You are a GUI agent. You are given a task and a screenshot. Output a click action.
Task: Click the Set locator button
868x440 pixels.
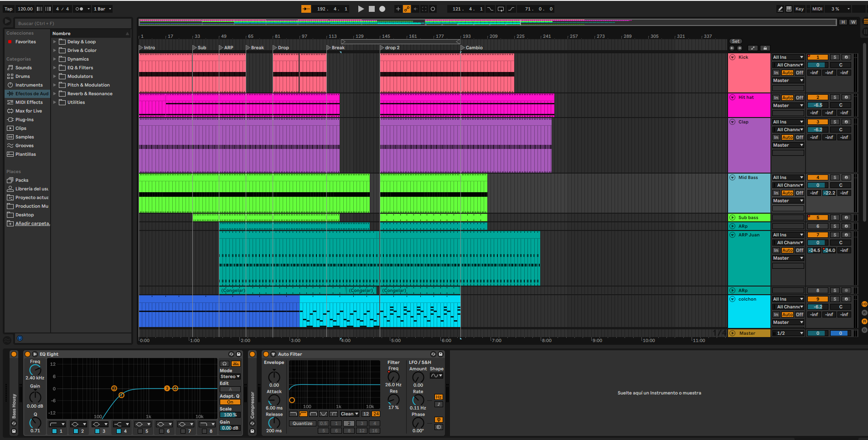[735, 41]
